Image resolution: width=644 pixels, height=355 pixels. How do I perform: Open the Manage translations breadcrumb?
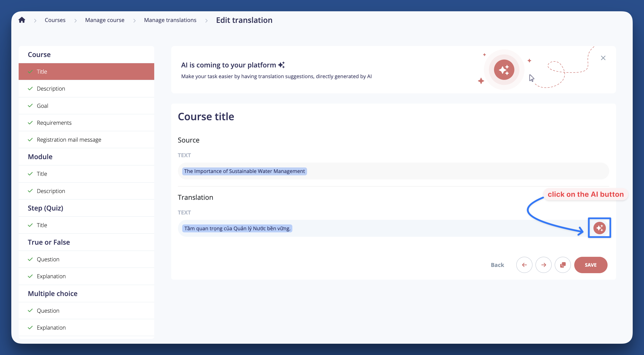click(x=170, y=20)
